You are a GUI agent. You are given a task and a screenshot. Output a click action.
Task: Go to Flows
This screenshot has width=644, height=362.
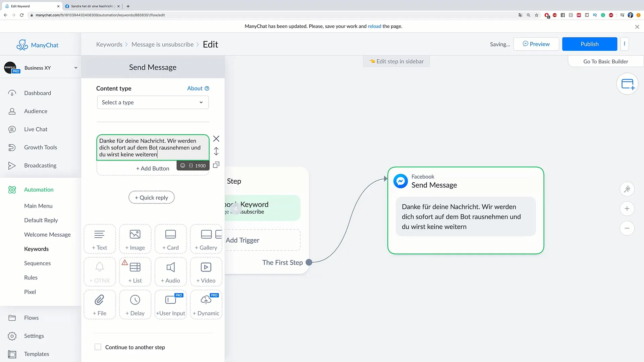click(x=31, y=318)
